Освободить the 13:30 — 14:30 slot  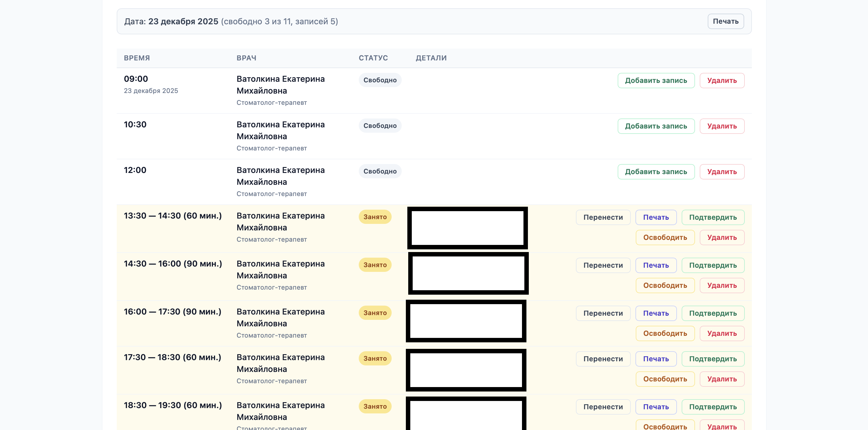665,238
